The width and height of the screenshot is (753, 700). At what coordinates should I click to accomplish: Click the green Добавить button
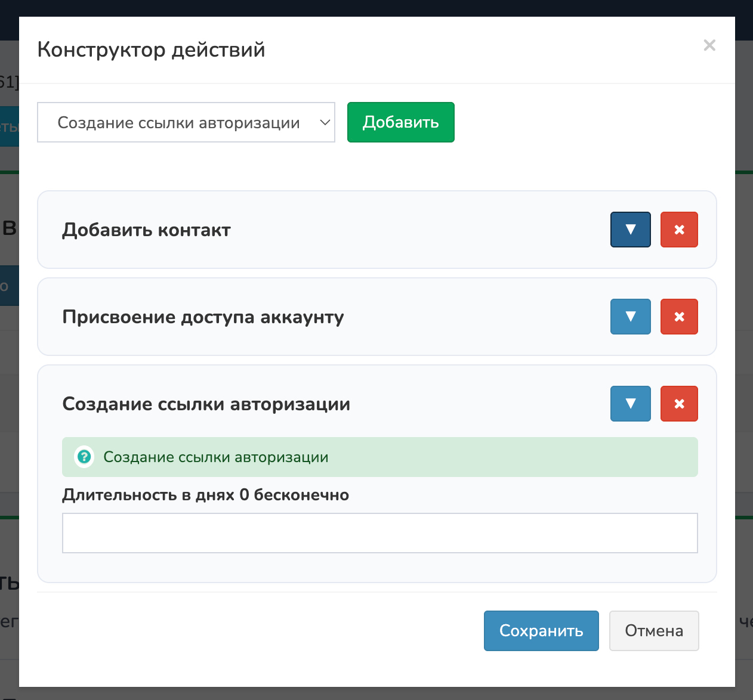click(x=400, y=122)
